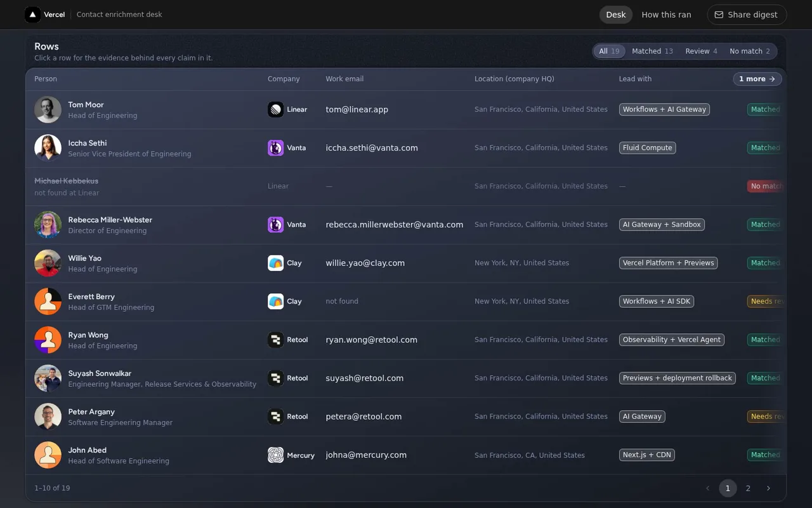Click the Location (company HQ) column header
Screen dimensions: 812x508
514,79
